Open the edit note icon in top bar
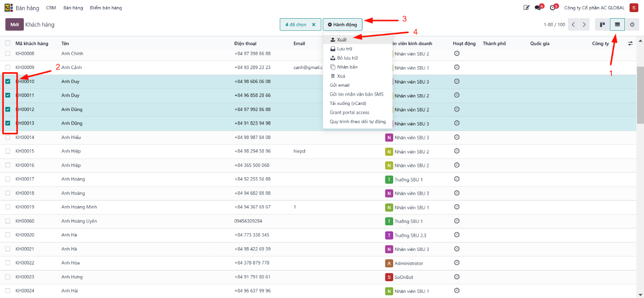The height and width of the screenshot is (298, 644). [527, 7]
